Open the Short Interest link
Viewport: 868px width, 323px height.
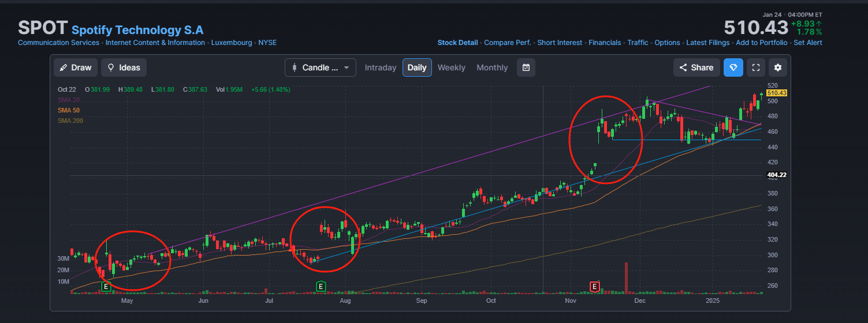coord(560,43)
